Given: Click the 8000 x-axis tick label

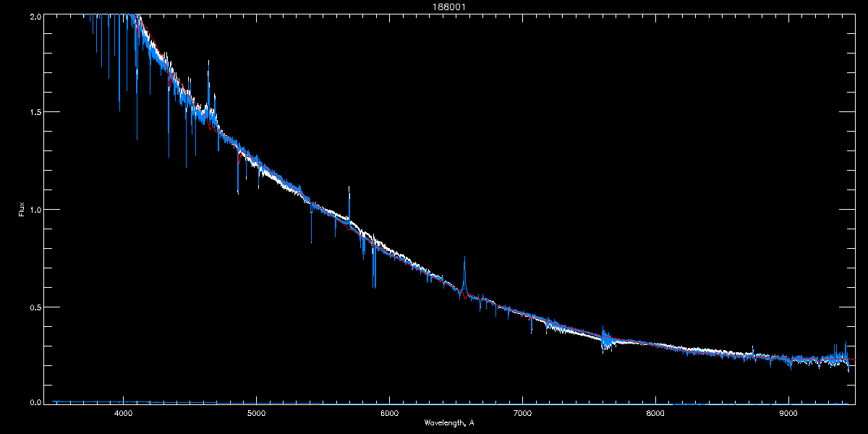Looking at the screenshot, I should pos(655,413).
